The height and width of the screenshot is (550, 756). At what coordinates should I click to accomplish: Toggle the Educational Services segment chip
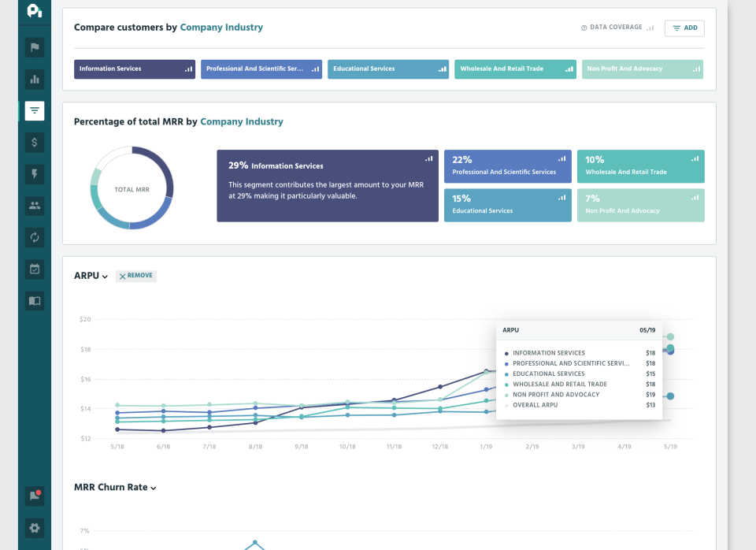pos(388,69)
